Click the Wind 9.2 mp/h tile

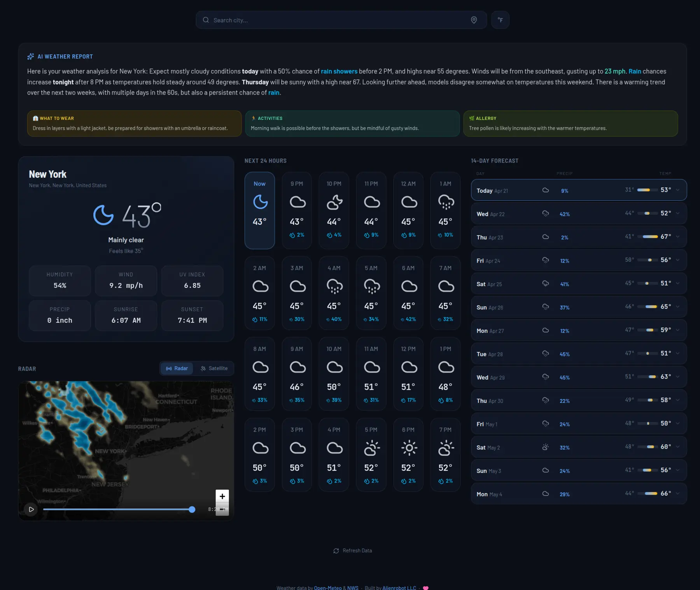click(126, 280)
